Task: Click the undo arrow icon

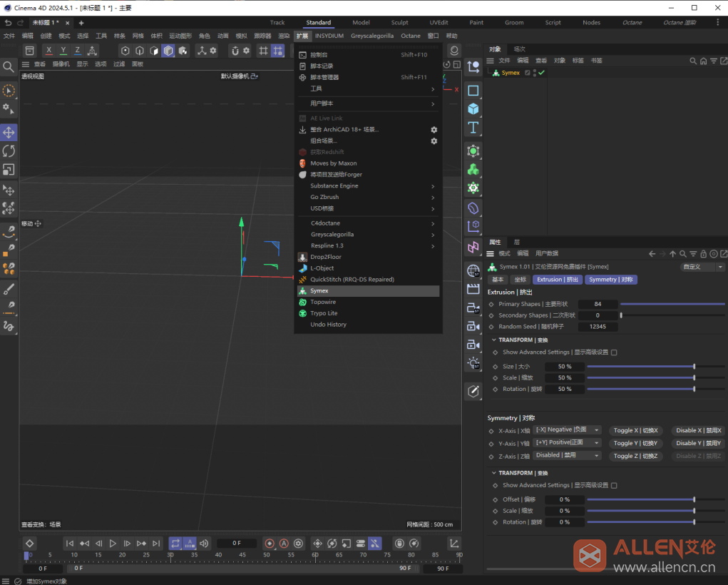Action: [x=8, y=23]
